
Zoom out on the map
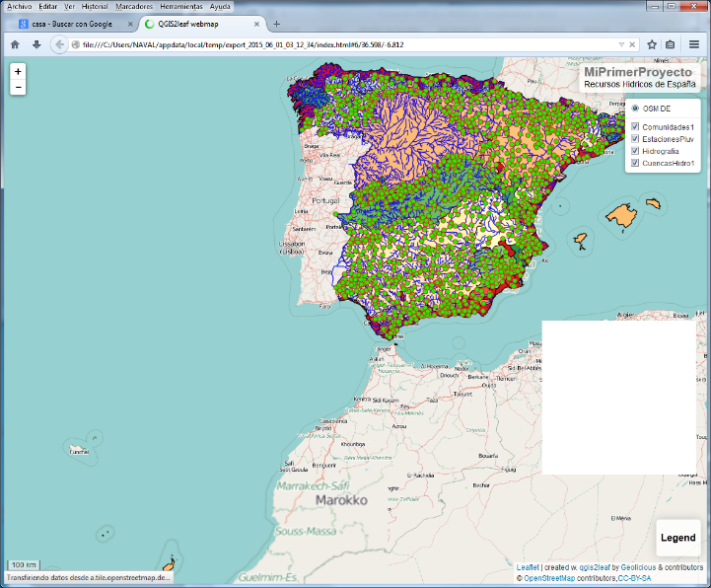pyautogui.click(x=18, y=88)
